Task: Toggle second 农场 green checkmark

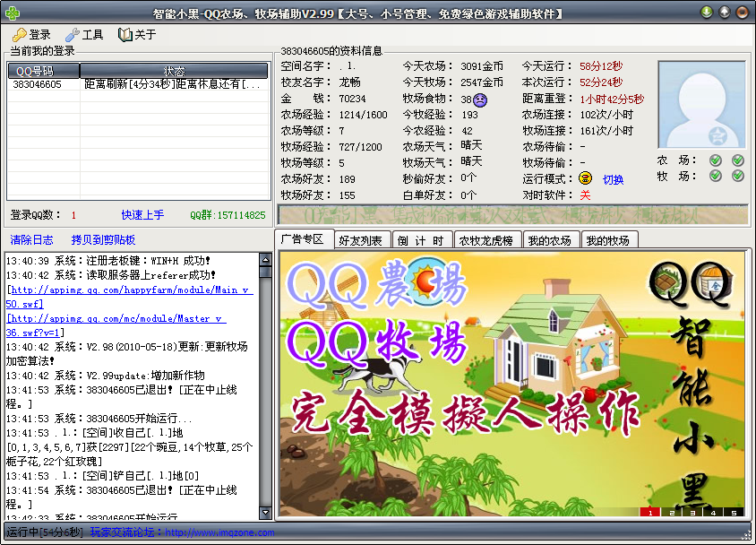Action: (738, 160)
